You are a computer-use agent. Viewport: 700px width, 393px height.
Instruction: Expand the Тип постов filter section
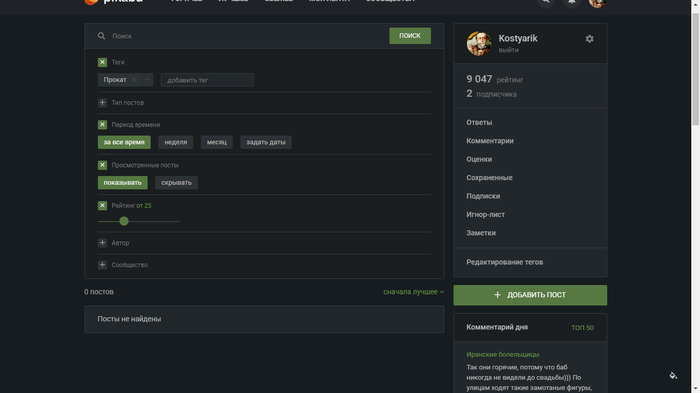102,103
